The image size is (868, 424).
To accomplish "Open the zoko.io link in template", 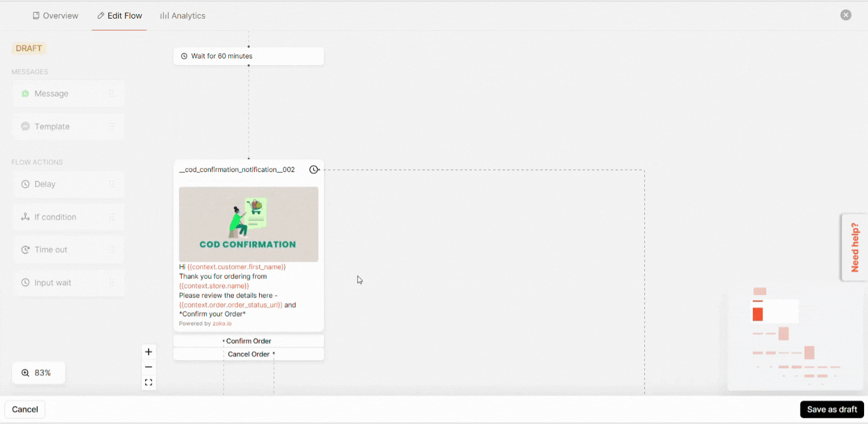I will tap(222, 323).
